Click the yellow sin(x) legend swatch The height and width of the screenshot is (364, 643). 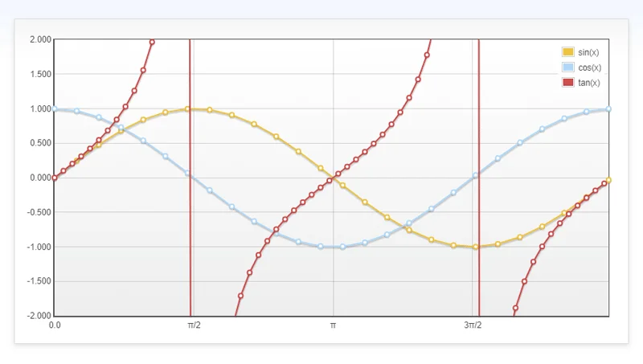[568, 52]
